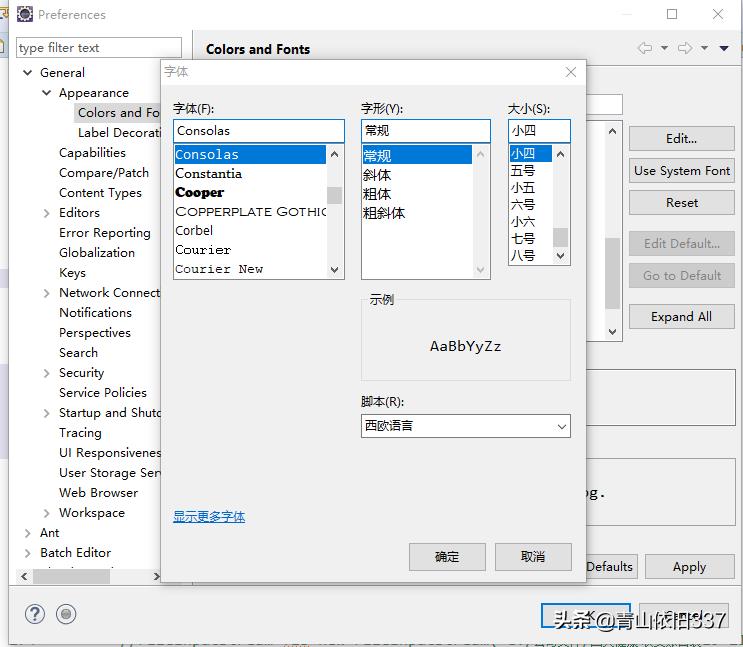The height and width of the screenshot is (647, 743).
Task: Click Use System Font button
Action: coord(682,171)
